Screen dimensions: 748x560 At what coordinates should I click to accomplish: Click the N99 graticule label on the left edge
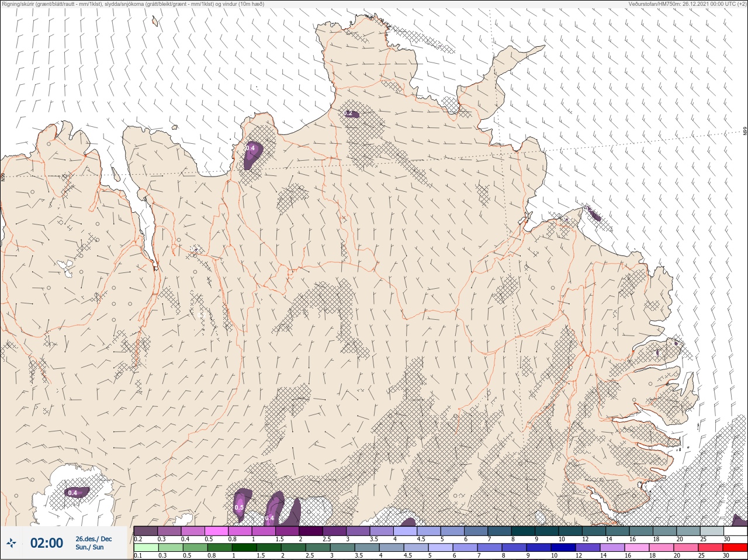point(3,176)
